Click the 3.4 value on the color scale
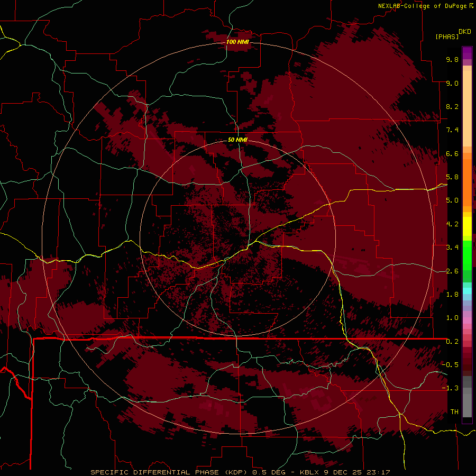This screenshot has width=476, height=476. click(452, 248)
